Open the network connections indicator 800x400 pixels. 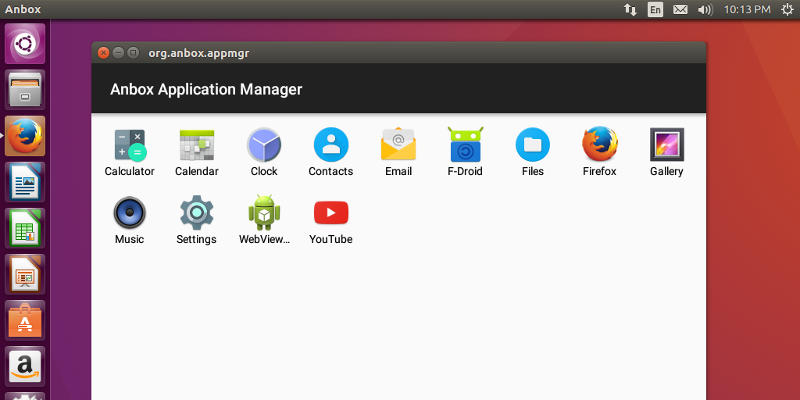630,10
